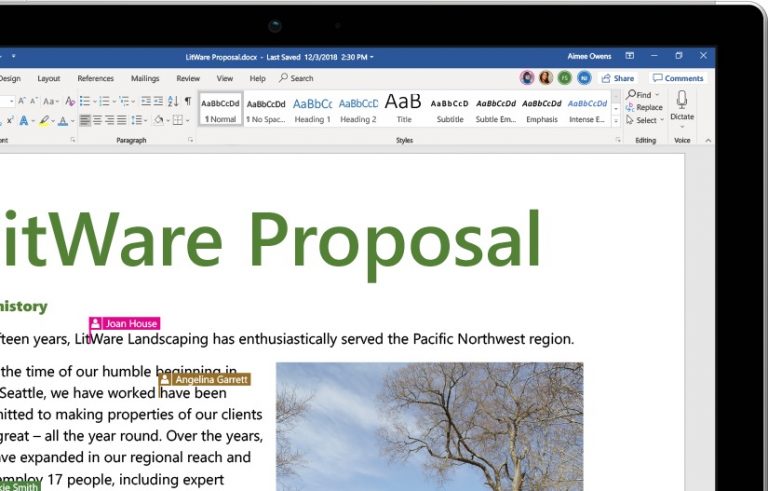This screenshot has height=491, width=768.
Task: Apply the Subtle Emphasis style
Action: (x=496, y=110)
